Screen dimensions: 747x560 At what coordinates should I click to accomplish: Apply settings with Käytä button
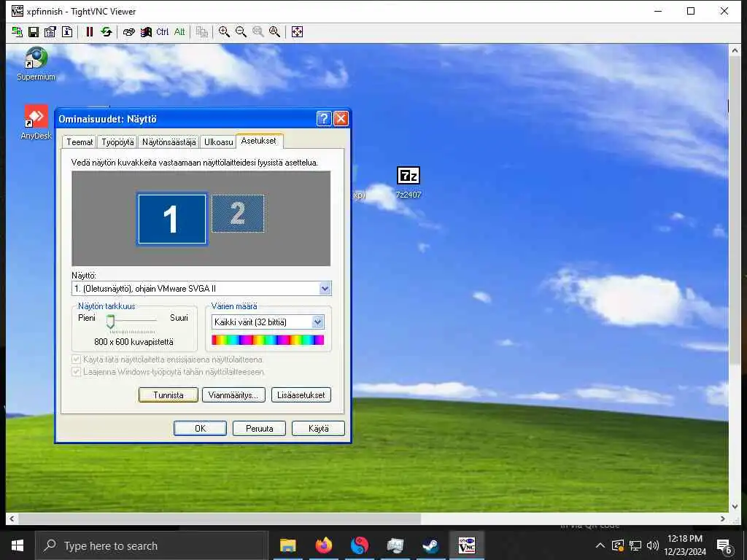[318, 429]
